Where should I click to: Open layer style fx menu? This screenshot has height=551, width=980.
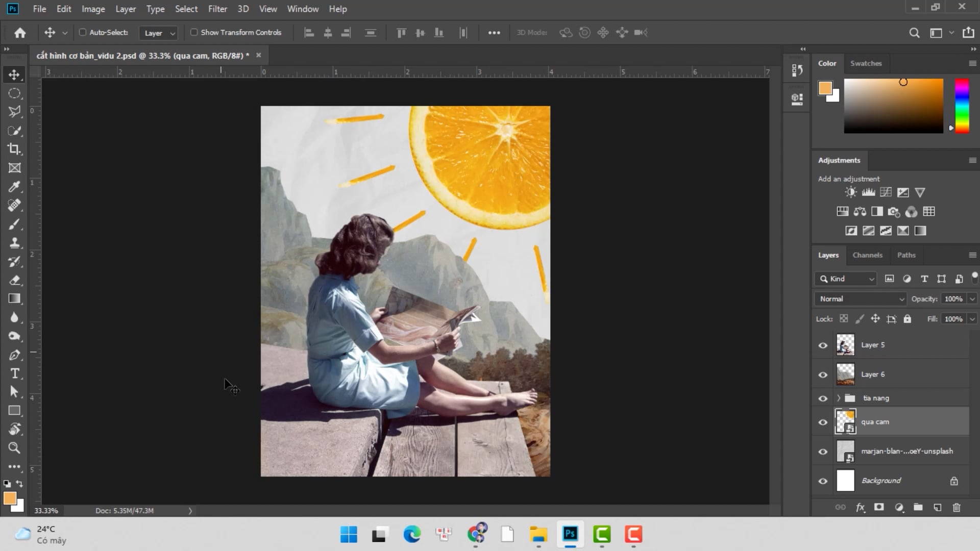861,507
